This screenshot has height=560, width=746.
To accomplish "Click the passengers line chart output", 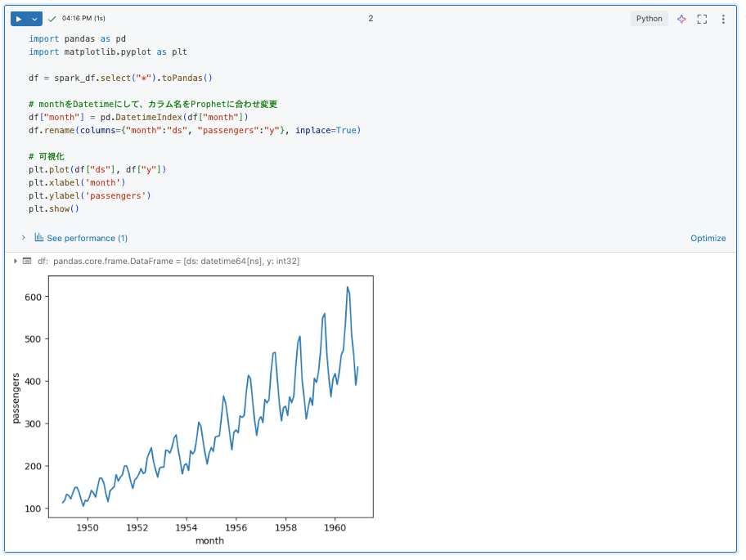I will click(x=210, y=396).
